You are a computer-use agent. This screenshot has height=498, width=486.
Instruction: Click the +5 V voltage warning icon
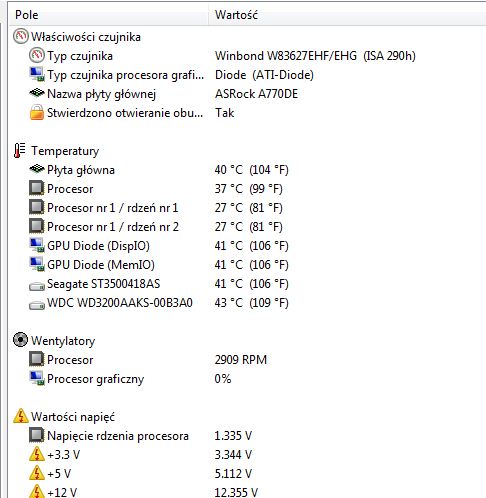tap(37, 473)
